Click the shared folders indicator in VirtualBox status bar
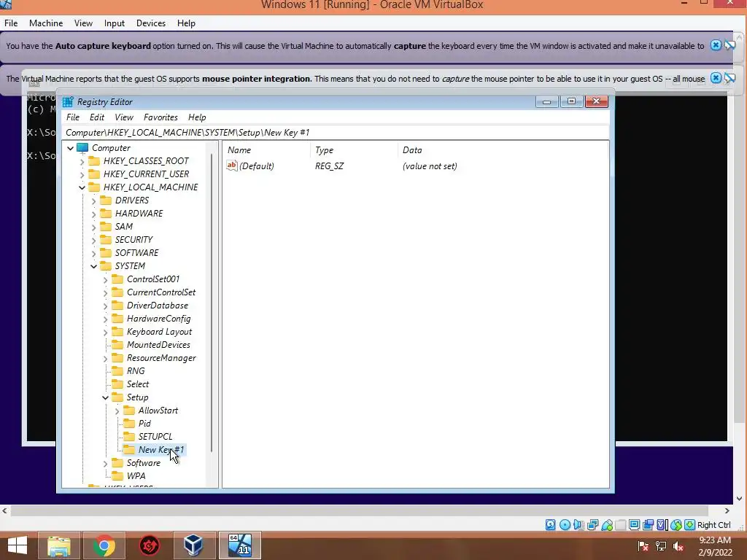Image resolution: width=747 pixels, height=560 pixels. pos(620,525)
